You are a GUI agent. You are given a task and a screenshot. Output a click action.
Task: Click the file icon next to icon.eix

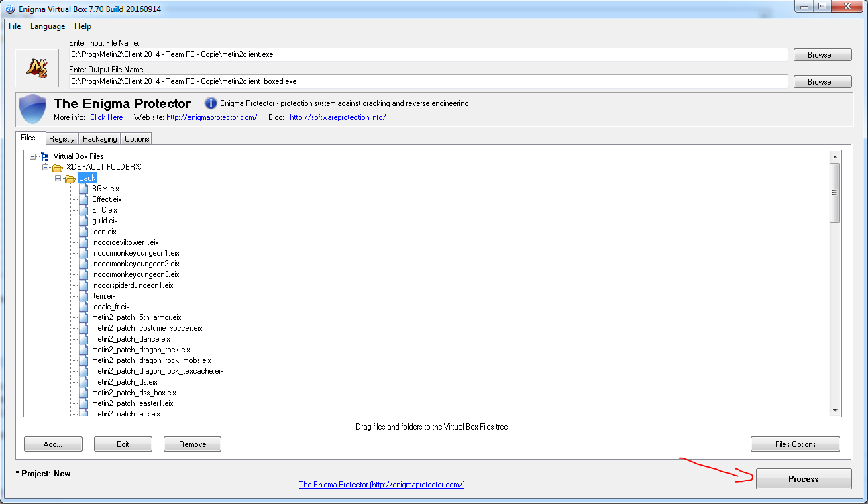coord(83,232)
